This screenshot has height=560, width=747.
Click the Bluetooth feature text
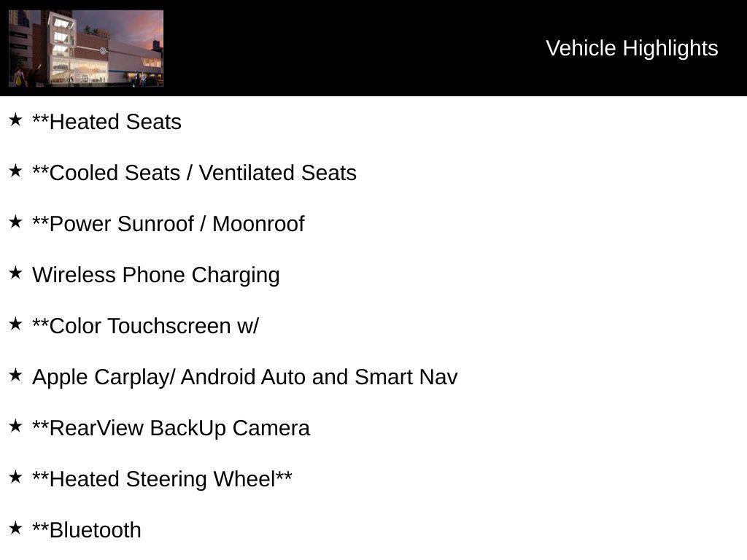(87, 530)
